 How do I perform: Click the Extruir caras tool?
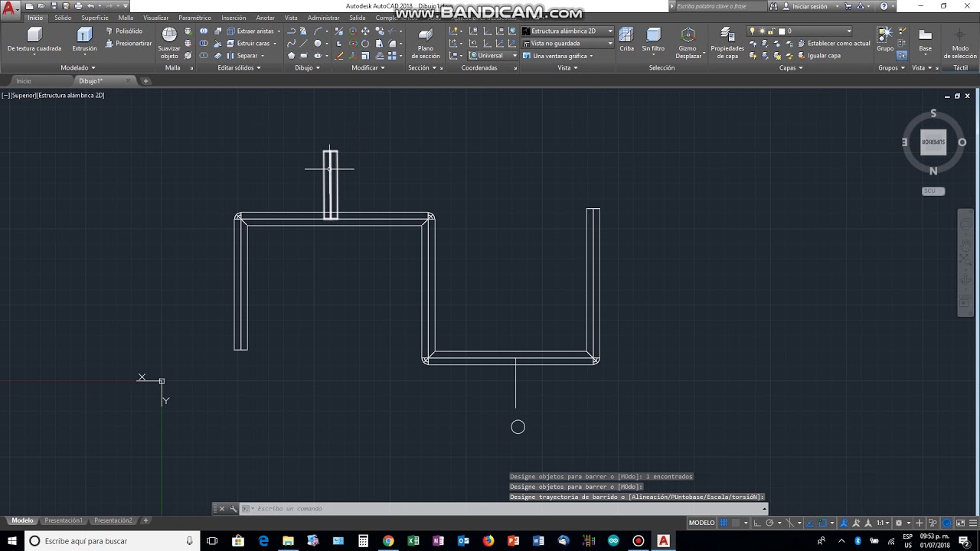coord(248,43)
